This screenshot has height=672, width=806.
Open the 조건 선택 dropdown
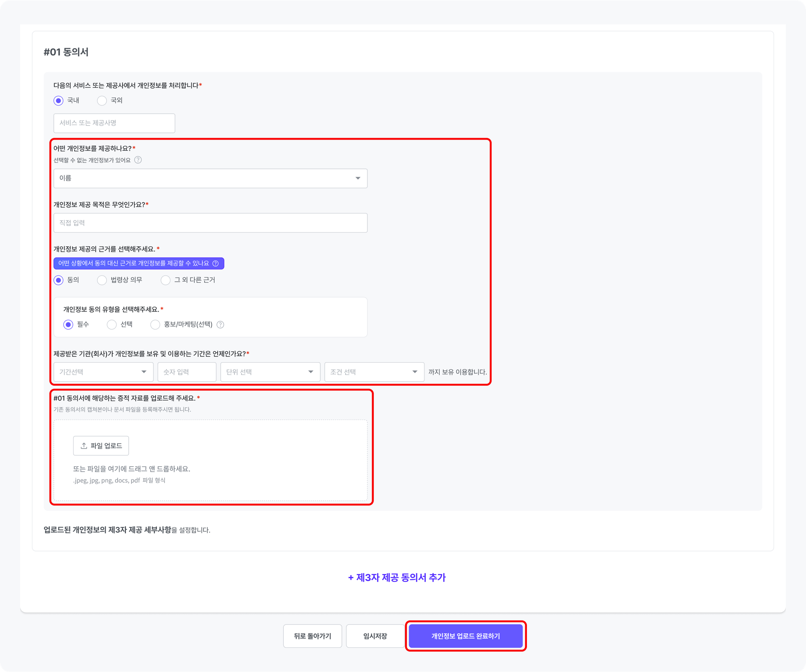pyautogui.click(x=374, y=372)
